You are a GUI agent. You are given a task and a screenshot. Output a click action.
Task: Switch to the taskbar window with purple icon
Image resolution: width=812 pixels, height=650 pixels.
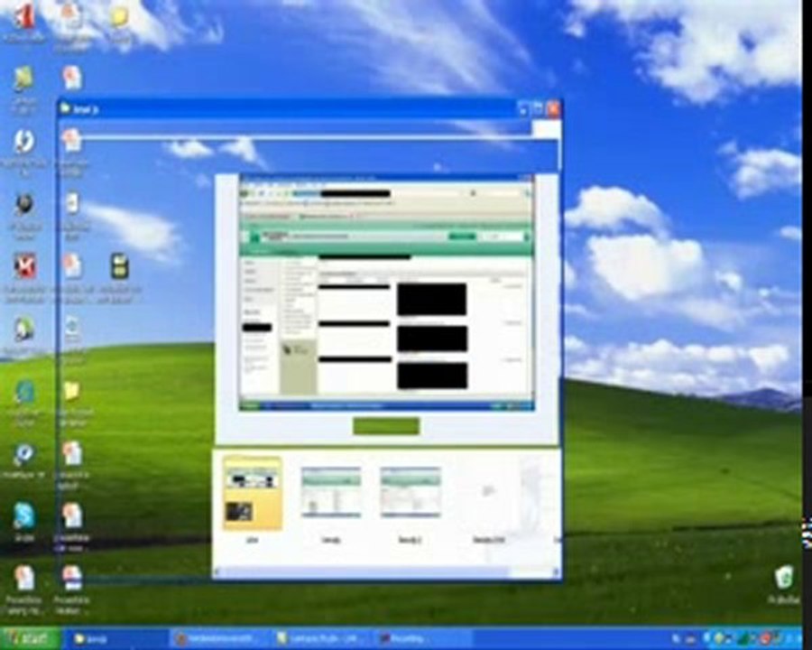[x=422, y=638]
